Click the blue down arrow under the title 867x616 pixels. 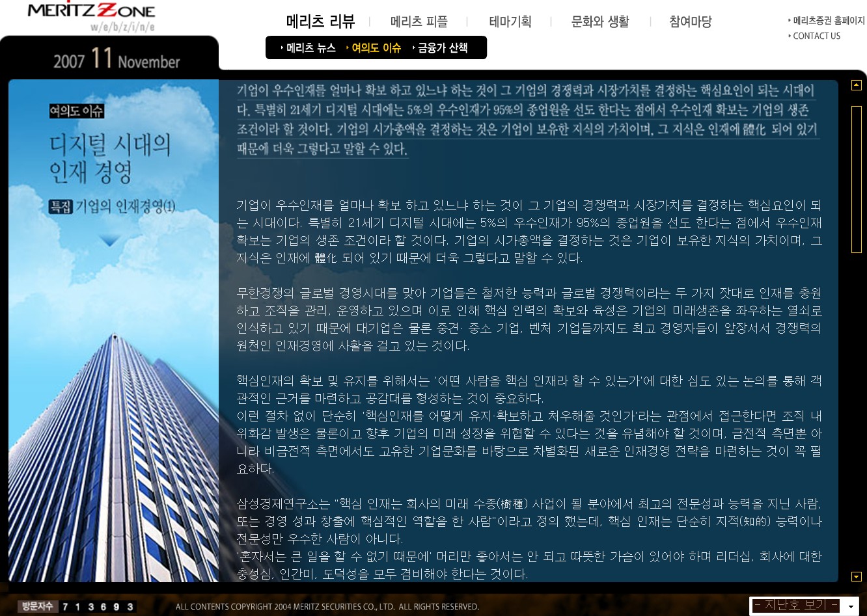click(110, 241)
